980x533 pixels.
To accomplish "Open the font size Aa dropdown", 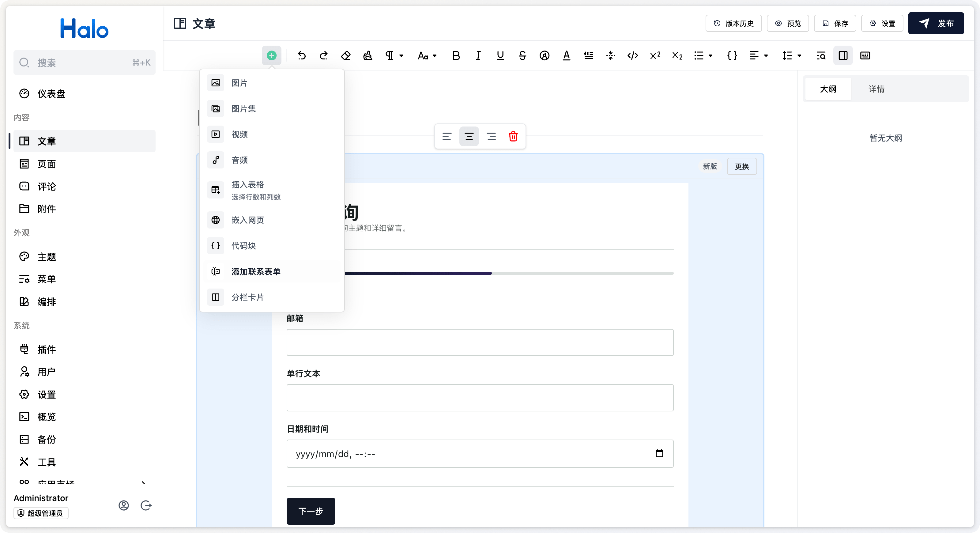I will 427,55.
